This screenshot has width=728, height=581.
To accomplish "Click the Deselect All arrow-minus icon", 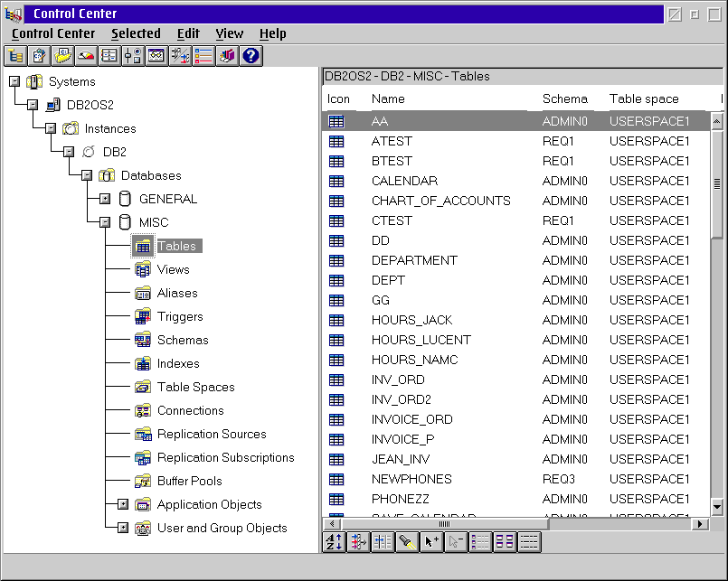I will click(x=456, y=541).
